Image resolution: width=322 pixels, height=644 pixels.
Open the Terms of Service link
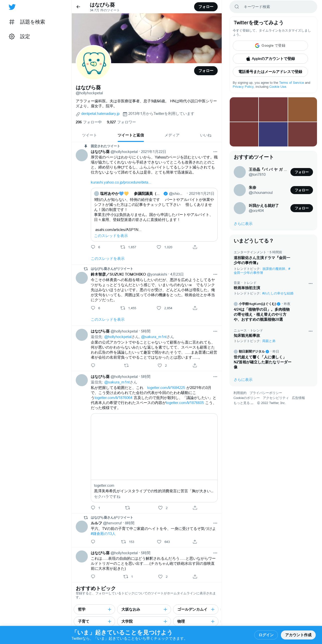[x=291, y=83]
